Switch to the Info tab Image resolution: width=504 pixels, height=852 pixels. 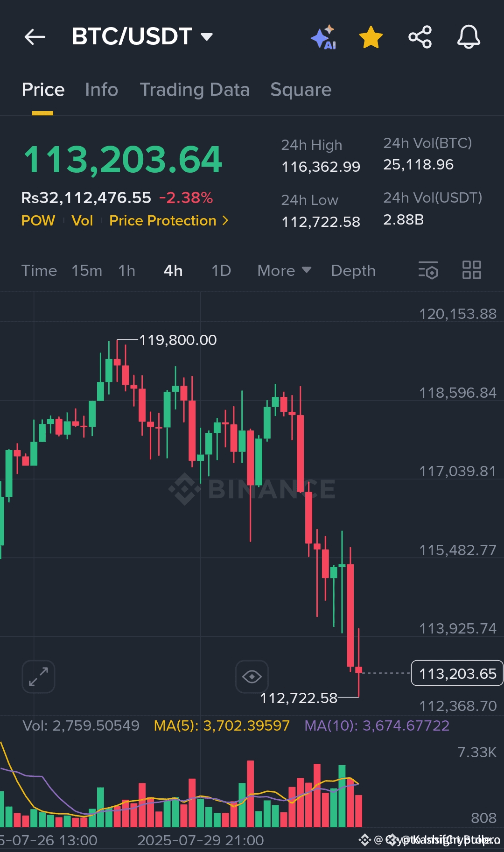(x=102, y=90)
